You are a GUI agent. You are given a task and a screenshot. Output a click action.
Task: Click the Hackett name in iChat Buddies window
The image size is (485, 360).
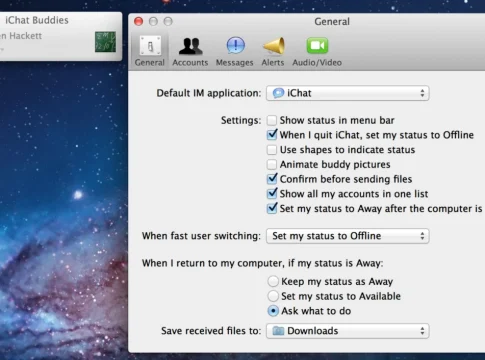(25, 36)
